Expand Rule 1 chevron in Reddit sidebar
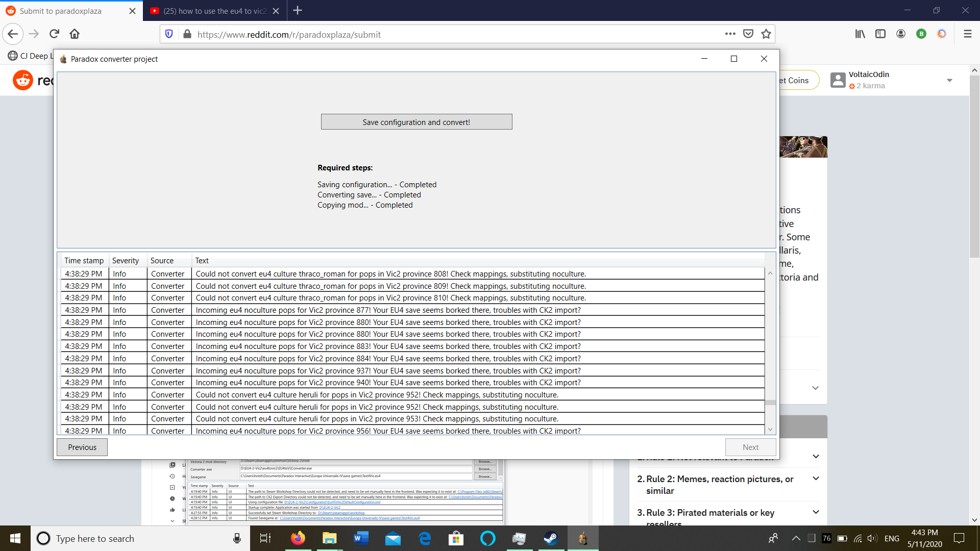Viewport: 980px width, 551px height. (816, 456)
